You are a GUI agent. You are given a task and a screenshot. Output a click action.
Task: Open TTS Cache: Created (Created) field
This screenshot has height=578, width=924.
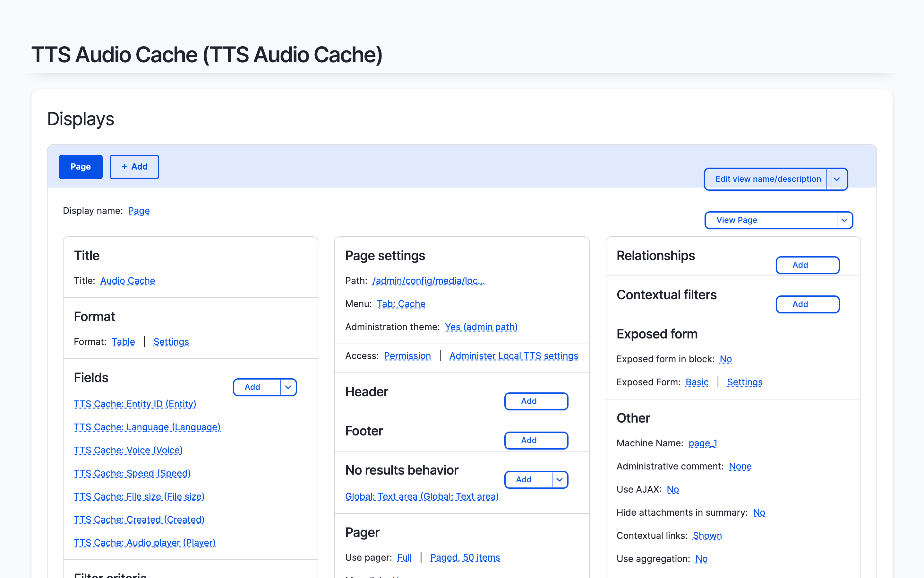click(x=139, y=520)
